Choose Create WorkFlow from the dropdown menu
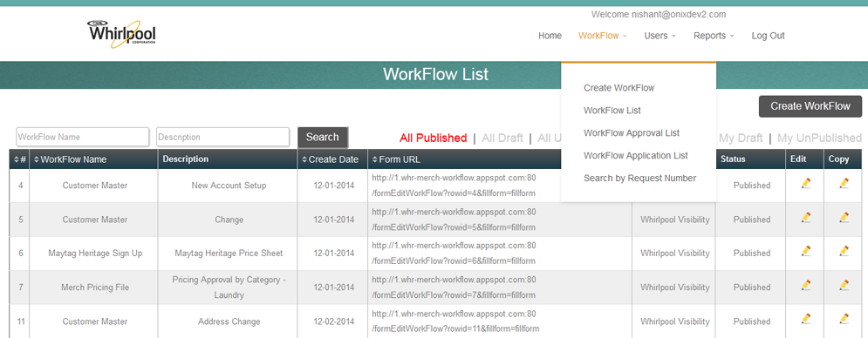The height and width of the screenshot is (338, 868). [x=619, y=88]
